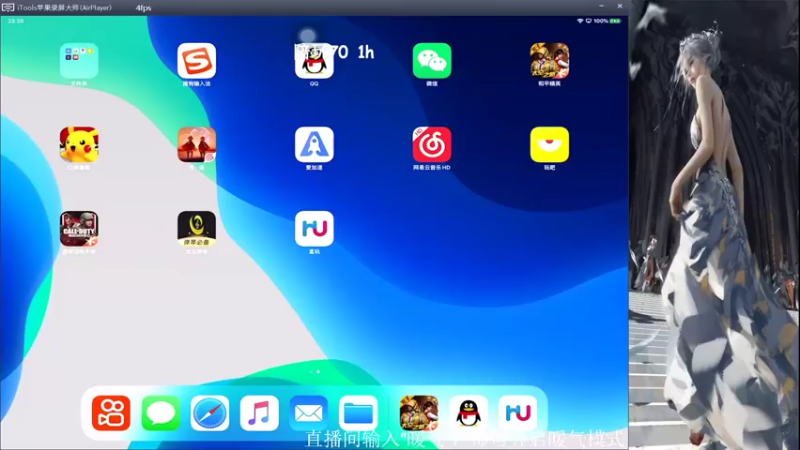Open the Pikachu game app
The image size is (800, 450).
pos(79,145)
